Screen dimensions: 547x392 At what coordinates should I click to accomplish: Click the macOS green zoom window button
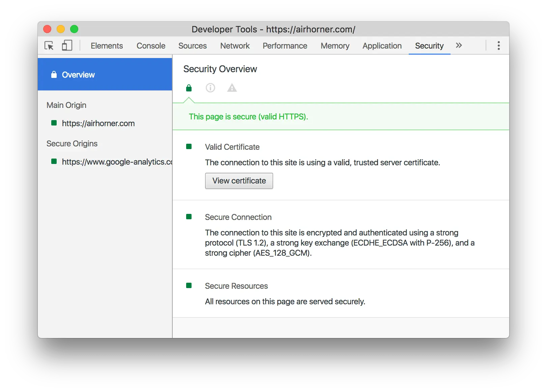[x=74, y=29]
